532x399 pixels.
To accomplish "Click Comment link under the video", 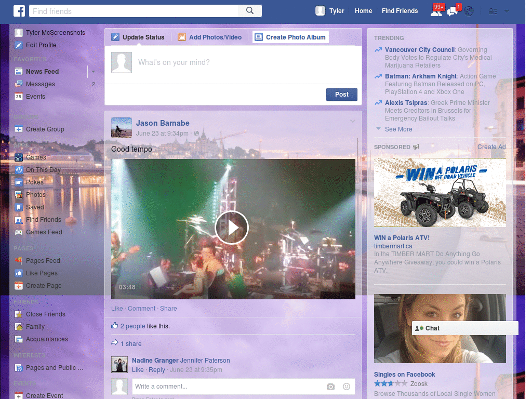I will (x=141, y=309).
